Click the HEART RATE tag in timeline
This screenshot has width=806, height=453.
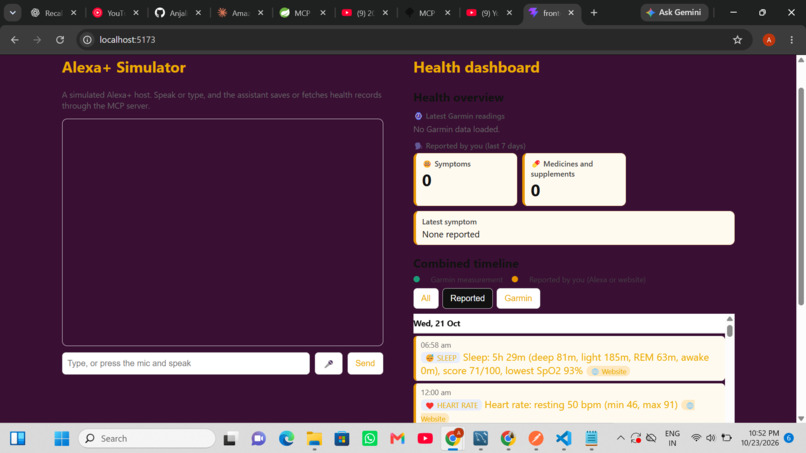pyautogui.click(x=451, y=405)
